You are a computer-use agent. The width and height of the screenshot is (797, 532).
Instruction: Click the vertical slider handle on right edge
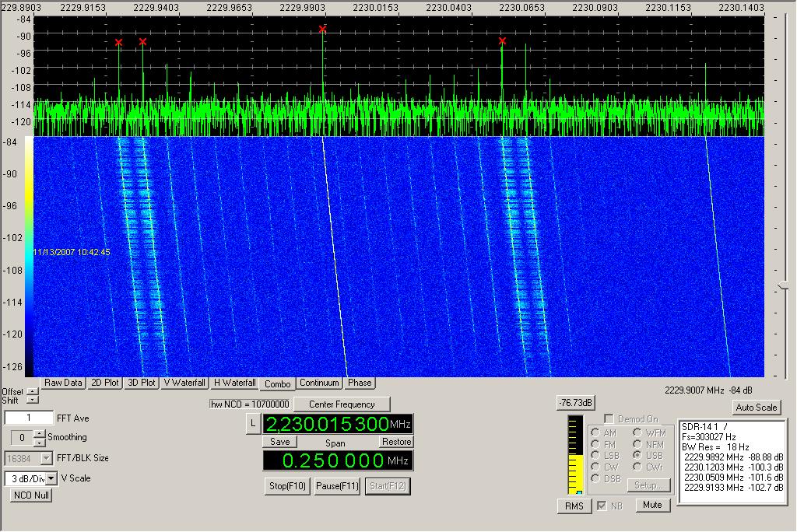783,286
